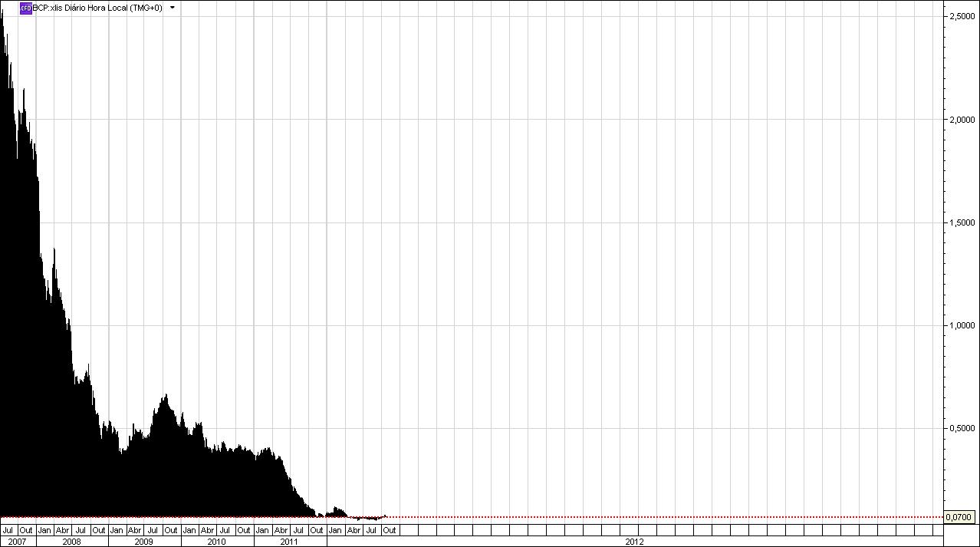The image size is (980, 547).
Task: Click the purple CFD instrument icon
Action: coord(25,8)
